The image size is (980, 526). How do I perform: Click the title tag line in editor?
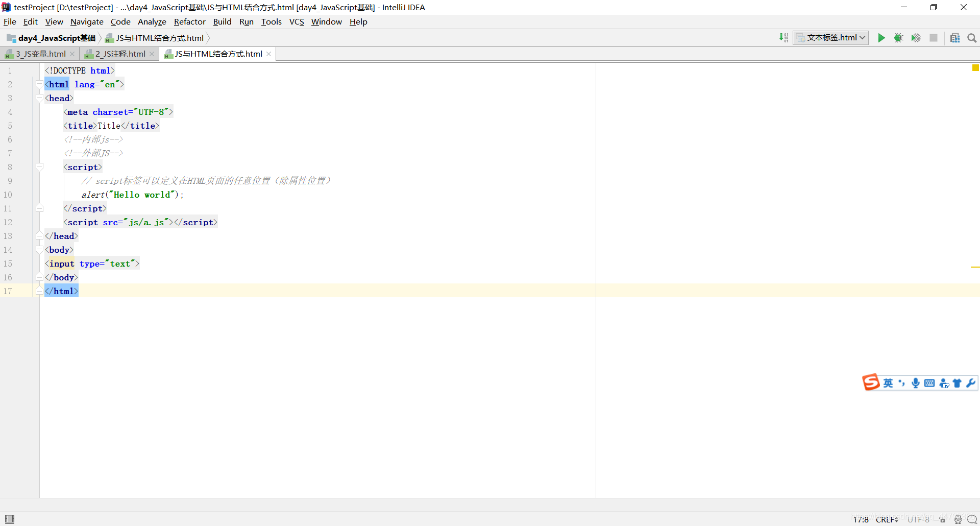click(111, 126)
